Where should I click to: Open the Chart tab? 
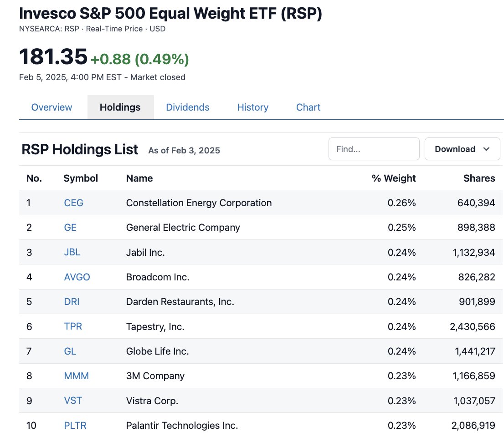(x=308, y=107)
